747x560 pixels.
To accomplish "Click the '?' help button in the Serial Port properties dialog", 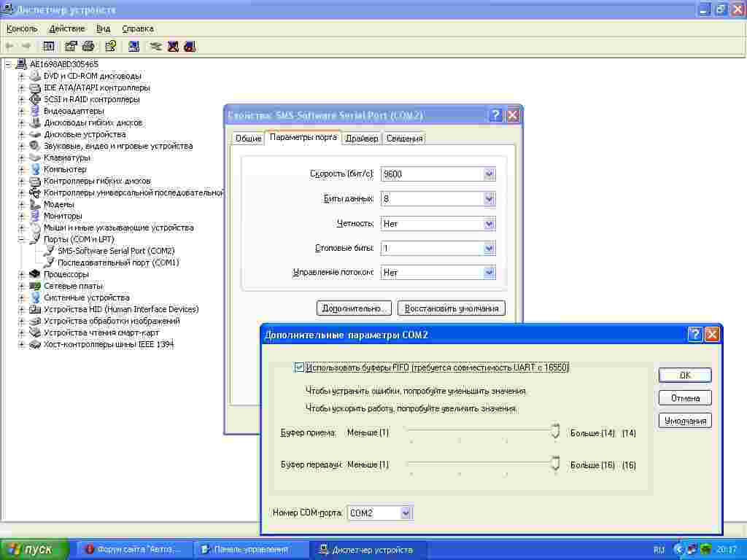I will click(496, 114).
